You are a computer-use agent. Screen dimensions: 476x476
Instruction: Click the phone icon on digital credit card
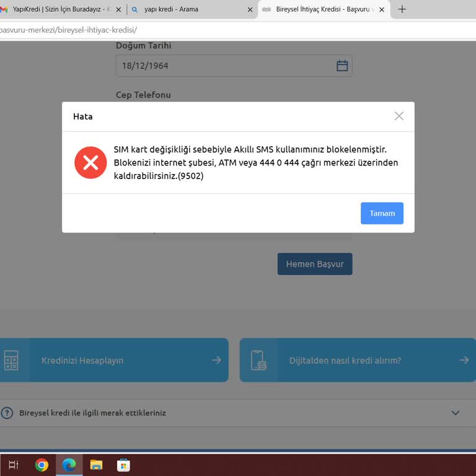[x=258, y=360]
